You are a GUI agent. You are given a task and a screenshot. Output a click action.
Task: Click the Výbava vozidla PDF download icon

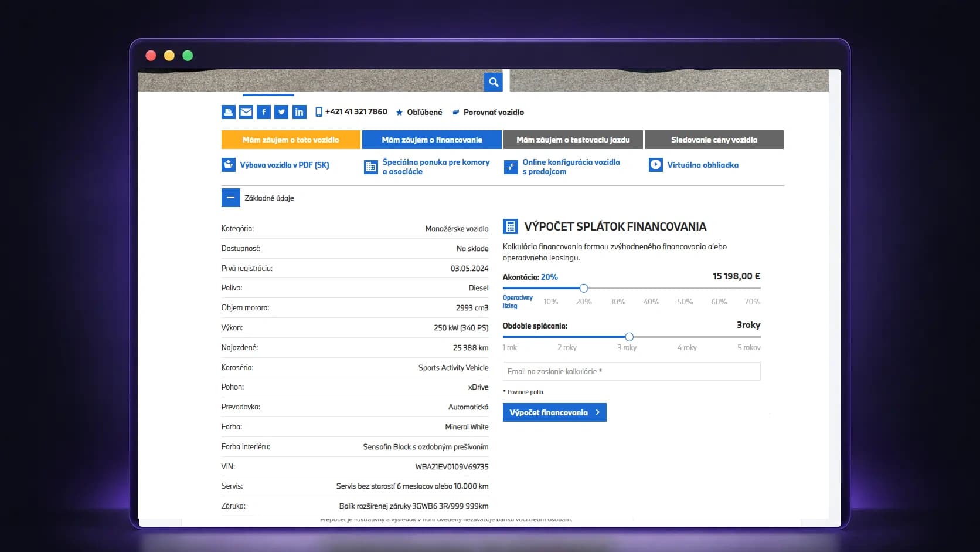coord(229,165)
